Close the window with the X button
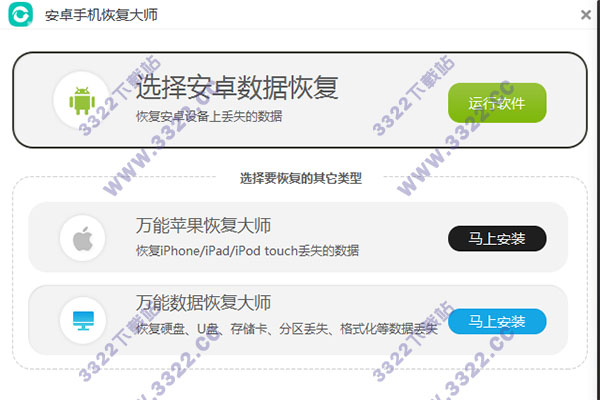Image resolution: width=600 pixels, height=400 pixels. coord(585,15)
